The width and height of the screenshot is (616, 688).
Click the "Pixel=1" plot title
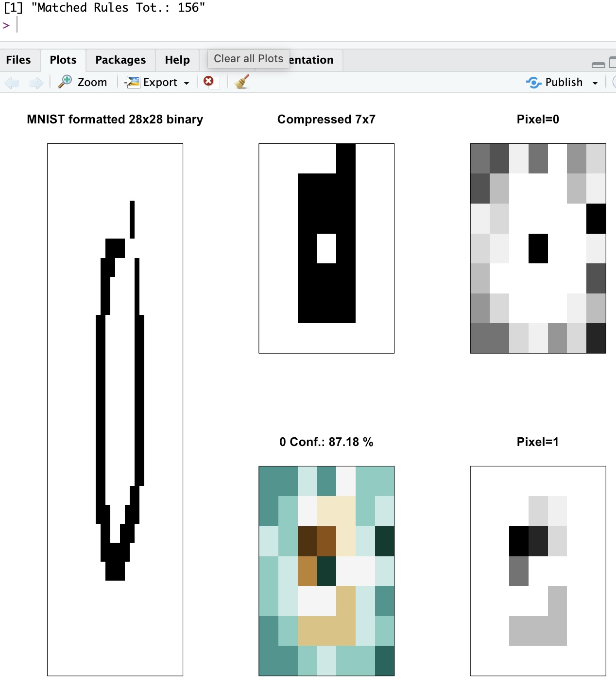coord(538,442)
